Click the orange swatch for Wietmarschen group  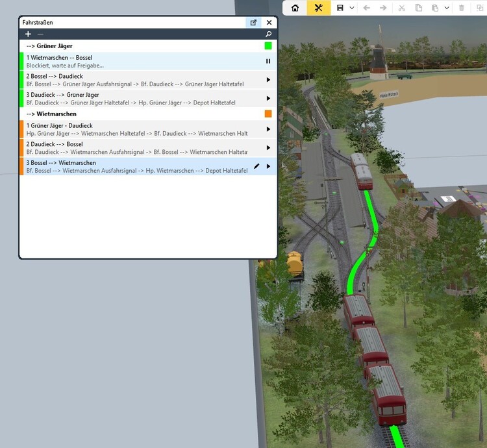[x=268, y=114]
